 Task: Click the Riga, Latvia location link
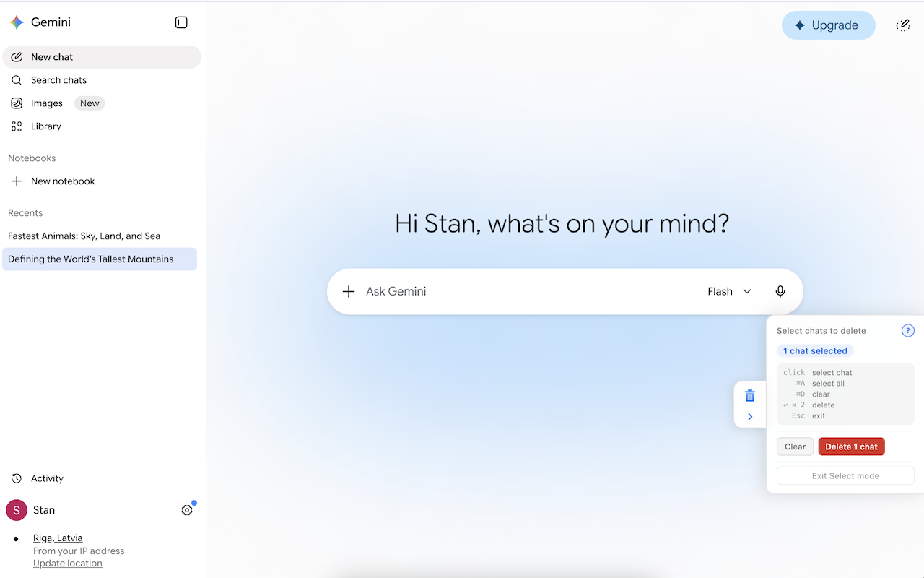click(x=58, y=538)
